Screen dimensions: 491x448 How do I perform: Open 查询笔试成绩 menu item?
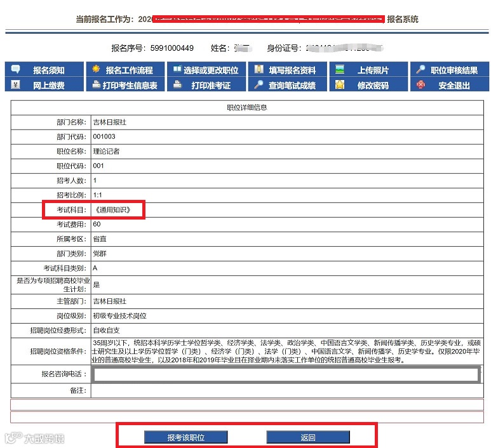tap(288, 84)
